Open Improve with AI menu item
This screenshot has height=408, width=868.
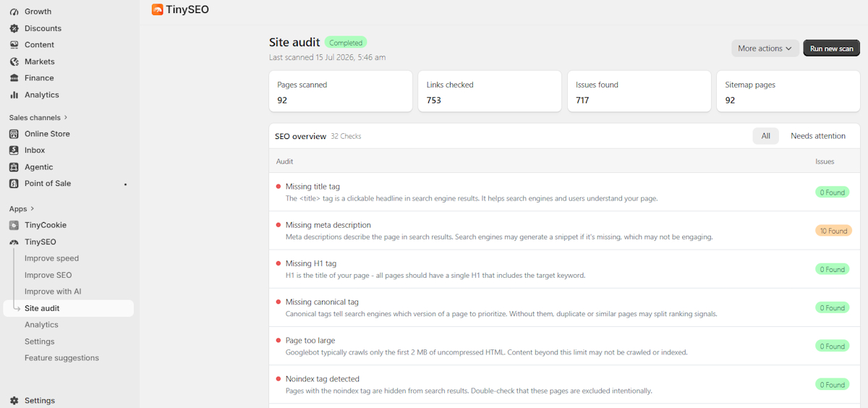click(53, 292)
